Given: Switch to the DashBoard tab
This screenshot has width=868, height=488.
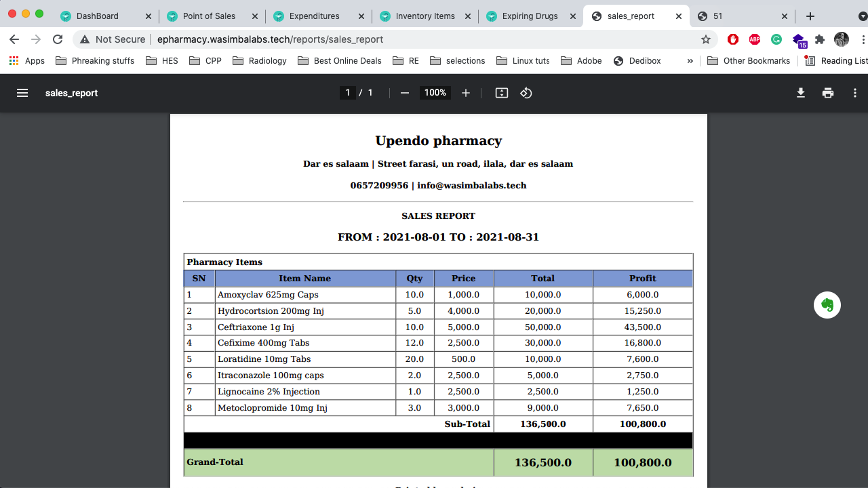Looking at the screenshot, I should 104,16.
